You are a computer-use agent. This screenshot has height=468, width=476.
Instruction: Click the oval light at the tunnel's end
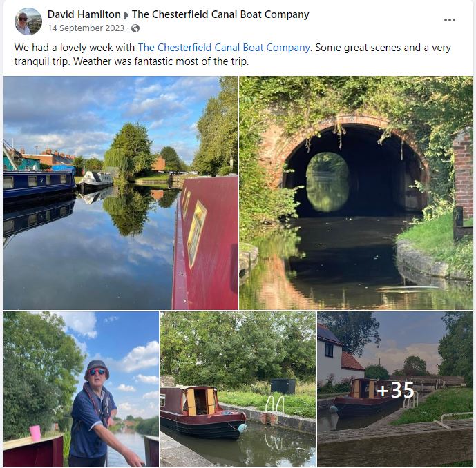click(327, 182)
